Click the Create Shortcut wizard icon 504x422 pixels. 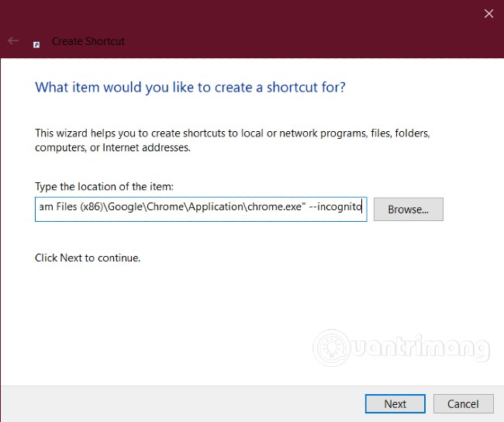[36, 45]
